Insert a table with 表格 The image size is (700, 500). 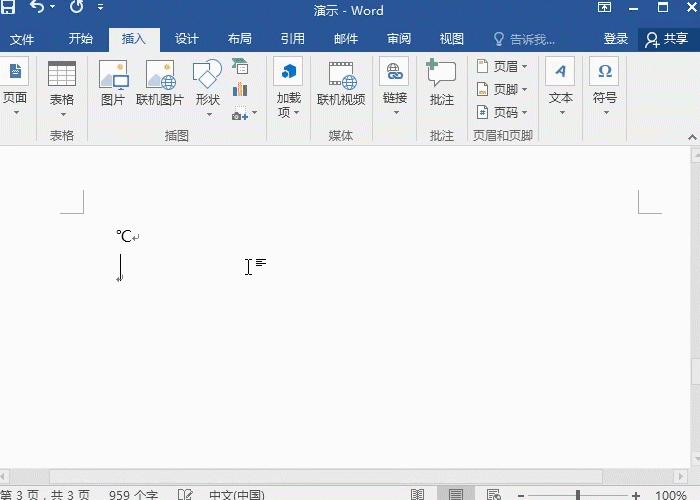pyautogui.click(x=62, y=88)
